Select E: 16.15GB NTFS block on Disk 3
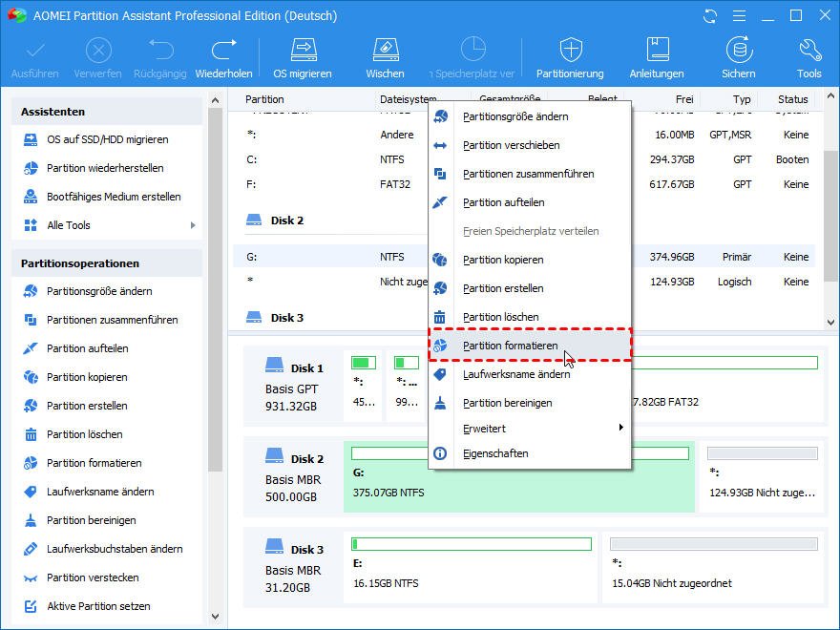 pyautogui.click(x=471, y=568)
